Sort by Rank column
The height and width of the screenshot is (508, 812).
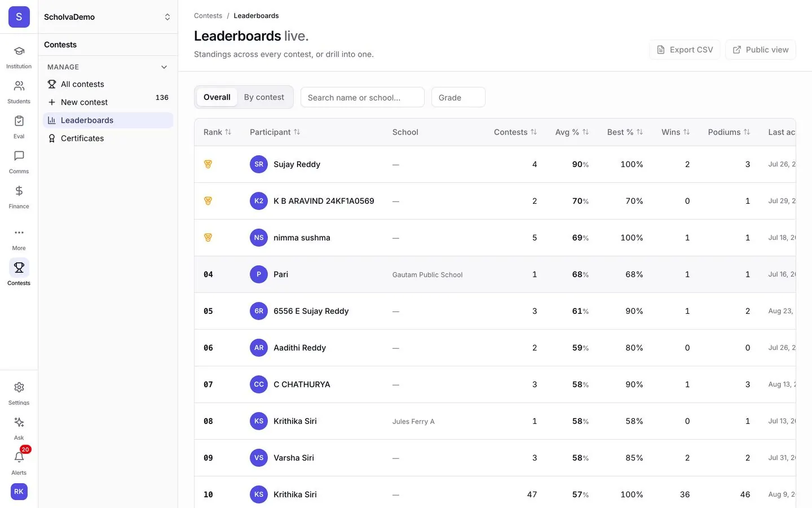tap(217, 132)
